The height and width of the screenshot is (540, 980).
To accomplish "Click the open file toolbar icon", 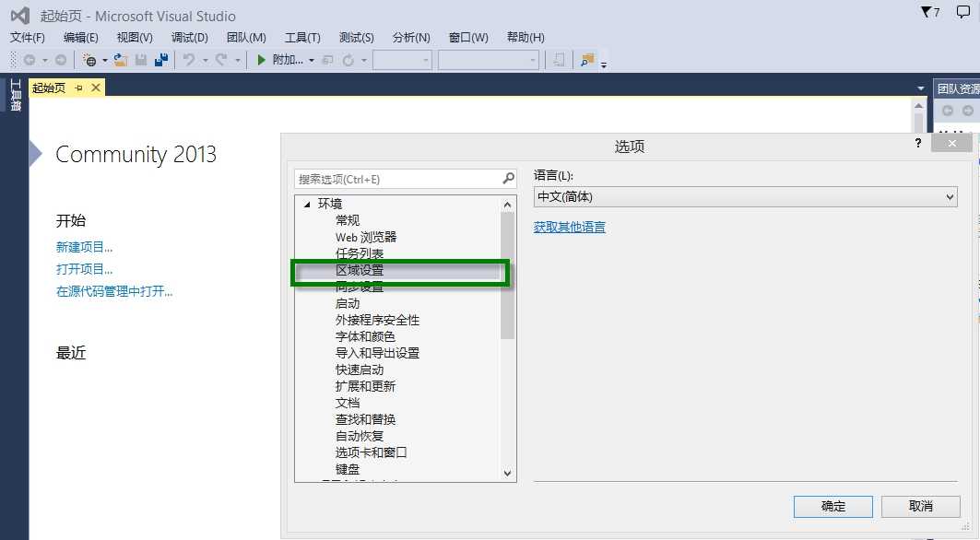I will [x=121, y=60].
